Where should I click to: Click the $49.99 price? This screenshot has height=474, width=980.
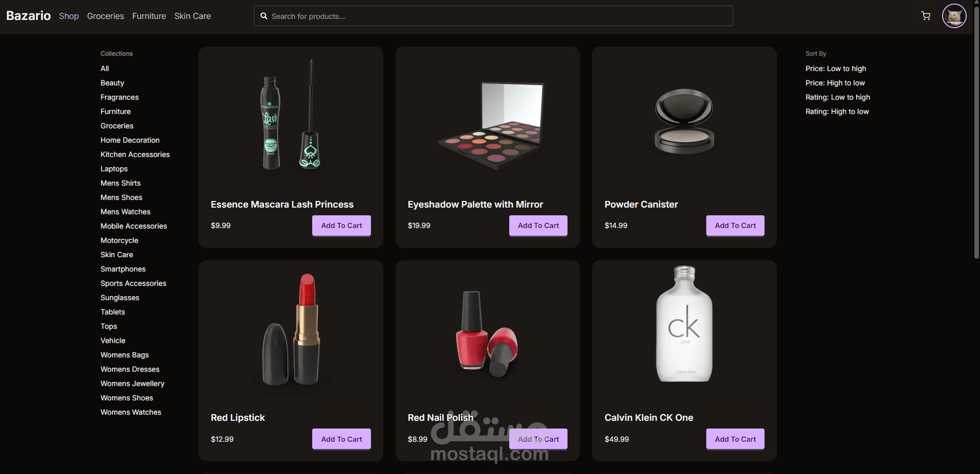click(617, 439)
